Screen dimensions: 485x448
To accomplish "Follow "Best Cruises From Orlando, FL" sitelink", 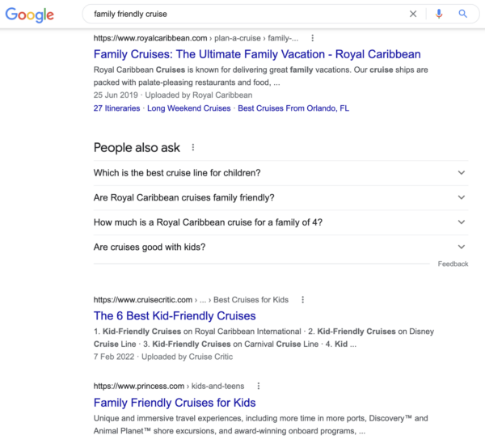I will point(293,108).
